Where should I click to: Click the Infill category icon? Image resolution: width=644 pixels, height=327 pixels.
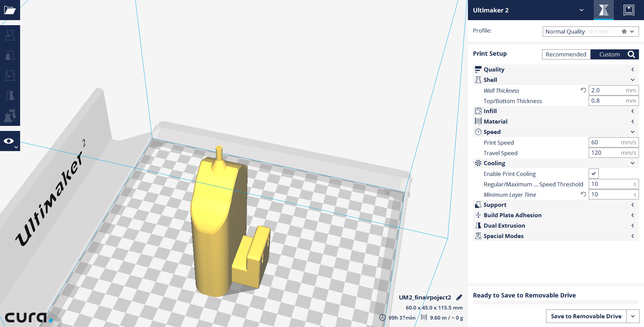(478, 111)
